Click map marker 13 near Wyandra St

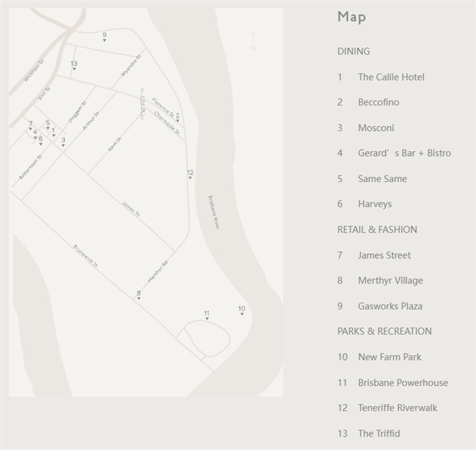(74, 66)
